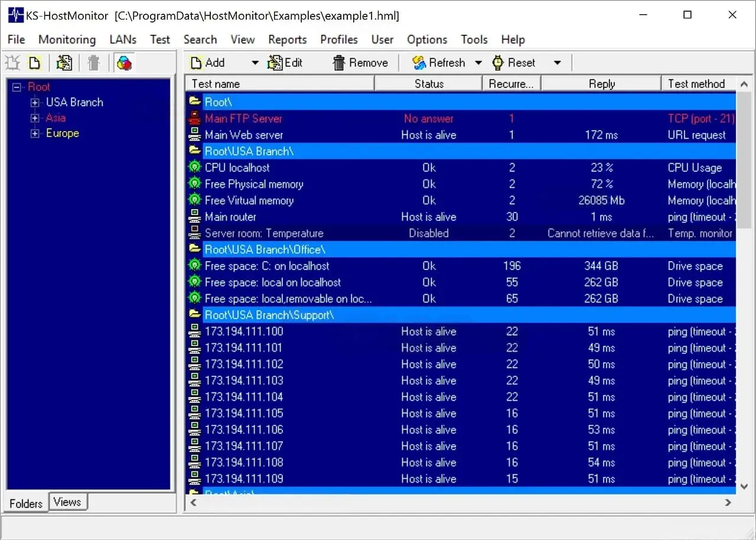This screenshot has height=540, width=756.
Task: Open the Tools menu
Action: pyautogui.click(x=474, y=40)
